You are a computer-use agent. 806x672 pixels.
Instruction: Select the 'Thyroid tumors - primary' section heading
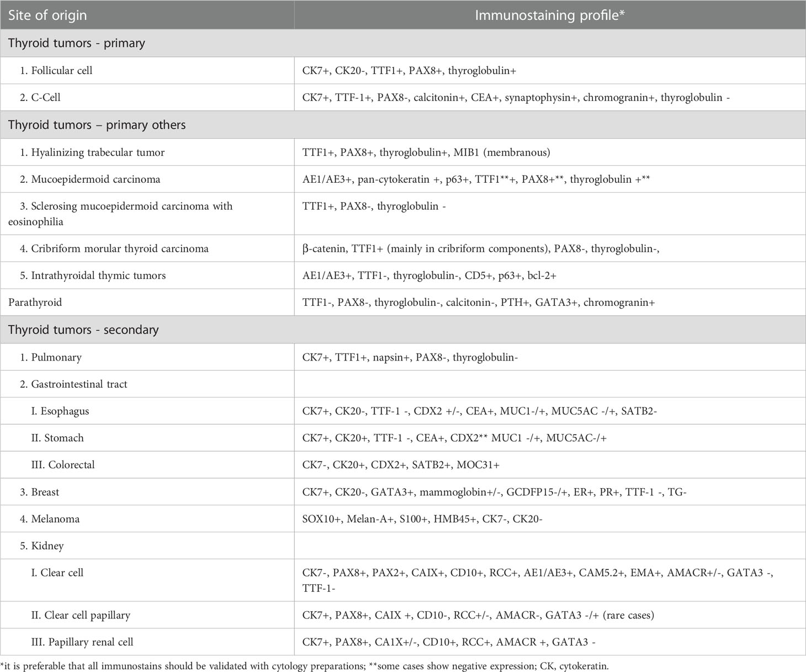point(77,43)
